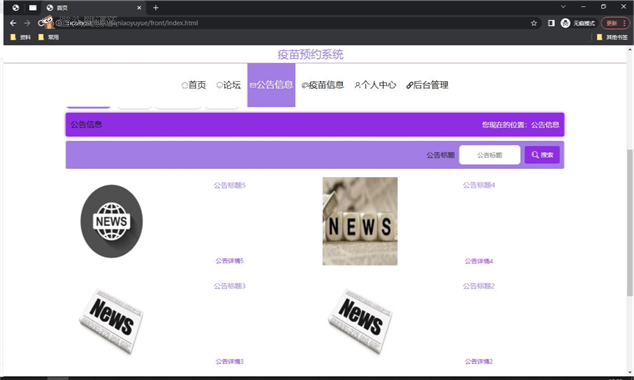Open the globe NEWS announcement image

[x=112, y=221]
